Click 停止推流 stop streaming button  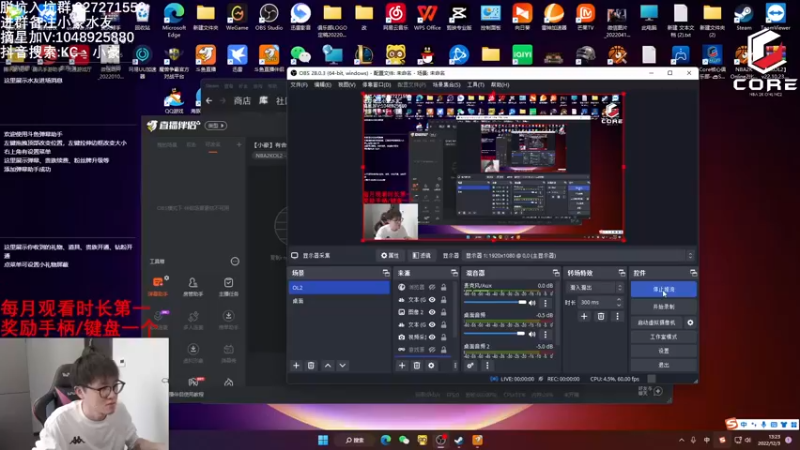point(664,289)
